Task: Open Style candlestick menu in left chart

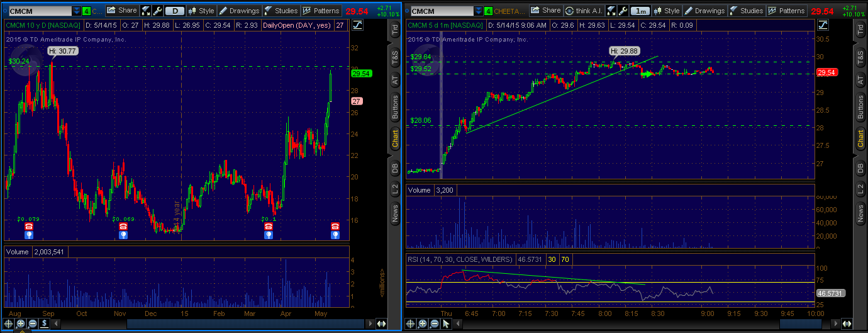Action: pyautogui.click(x=201, y=11)
